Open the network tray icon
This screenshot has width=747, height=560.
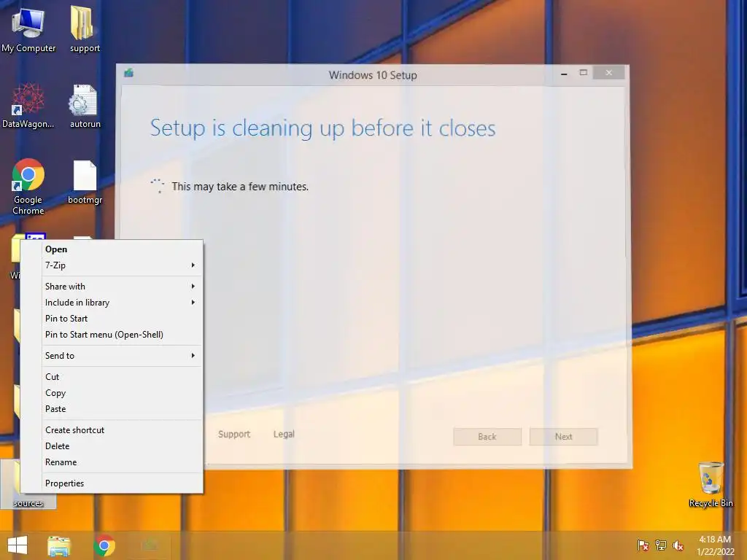click(661, 545)
